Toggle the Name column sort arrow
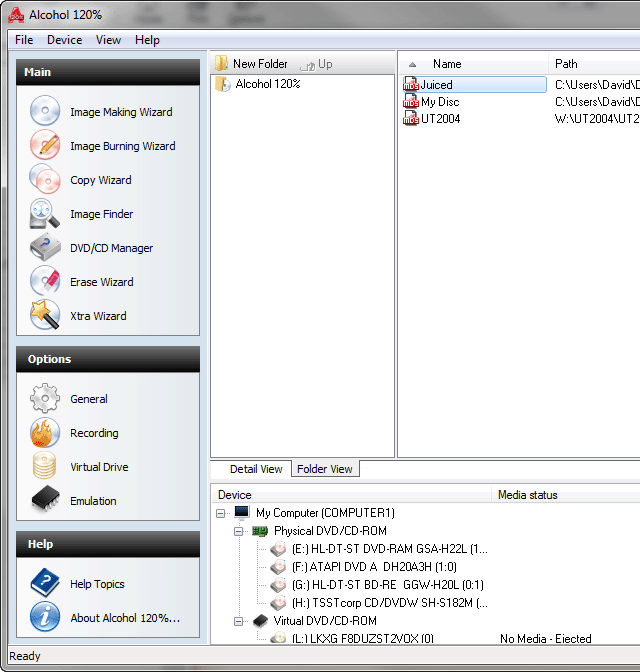Image resolution: width=640 pixels, height=672 pixels. (412, 64)
